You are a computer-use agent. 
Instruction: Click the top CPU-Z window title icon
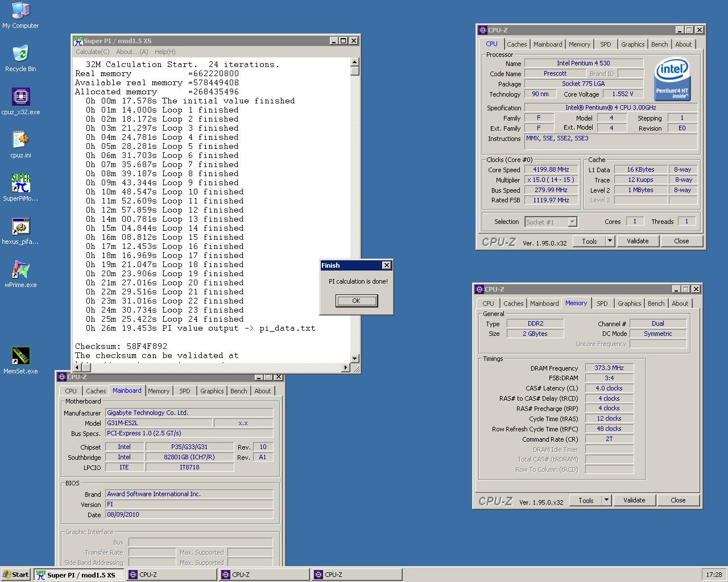[483, 30]
